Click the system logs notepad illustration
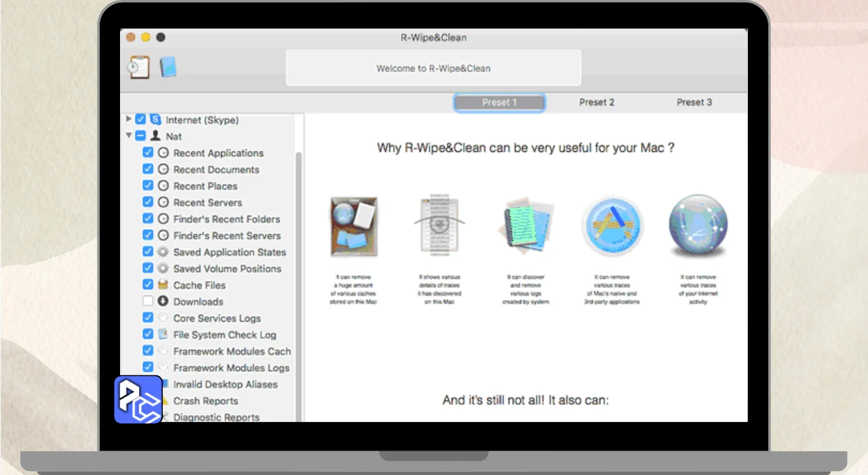The width and height of the screenshot is (868, 475). pos(526,227)
